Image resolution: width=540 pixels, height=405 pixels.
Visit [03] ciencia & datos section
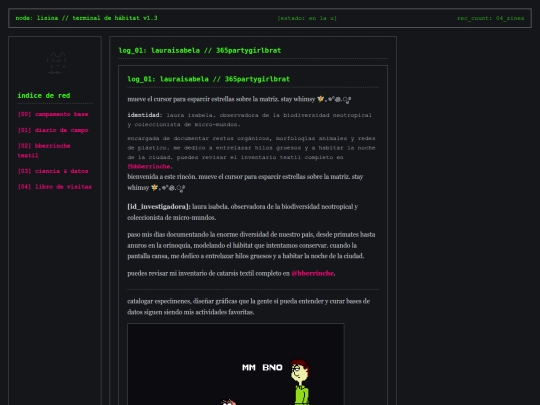53,171
